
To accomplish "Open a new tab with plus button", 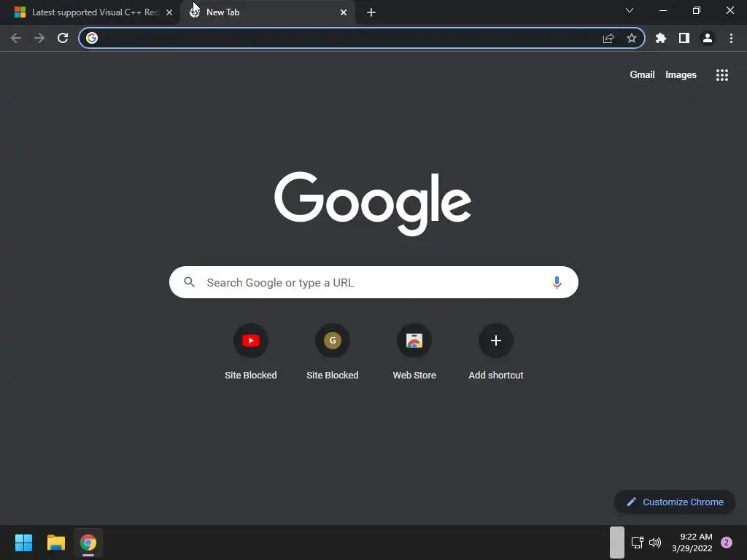I will point(371,12).
